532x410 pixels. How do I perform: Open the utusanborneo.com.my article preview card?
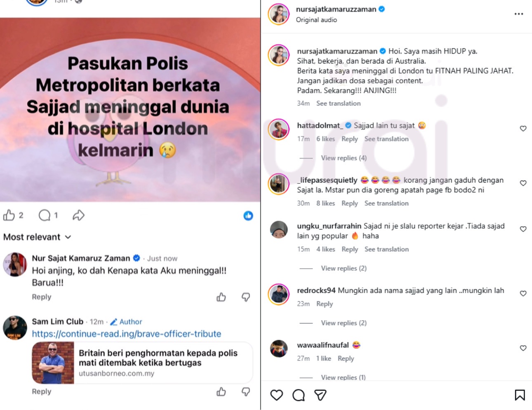point(142,363)
